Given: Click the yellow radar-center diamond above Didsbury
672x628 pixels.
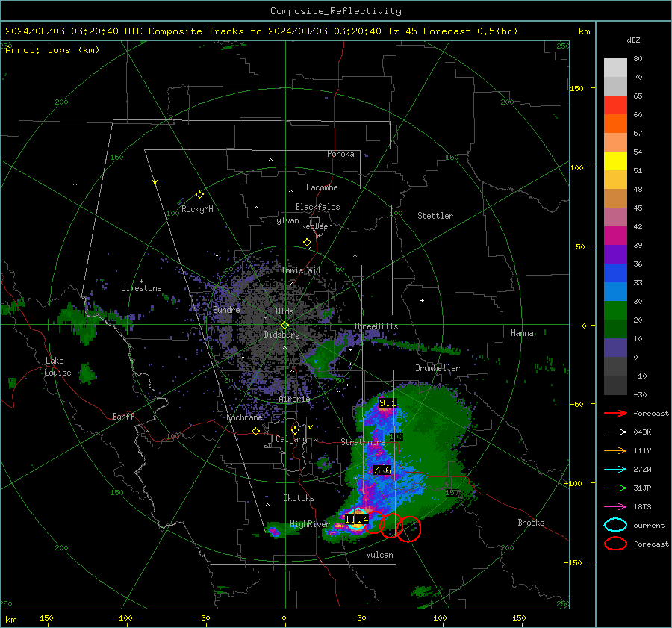Looking at the screenshot, I should pos(284,325).
